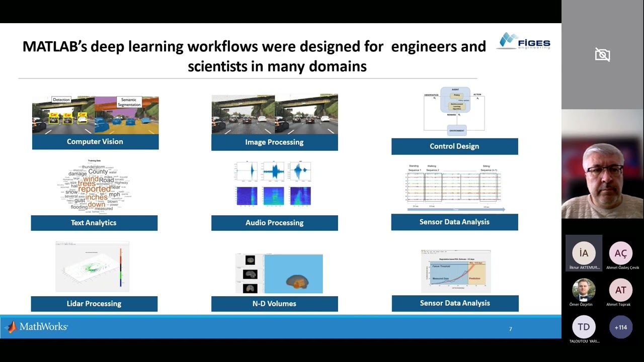Select the İA participant avatar
The image size is (644, 362).
(584, 253)
